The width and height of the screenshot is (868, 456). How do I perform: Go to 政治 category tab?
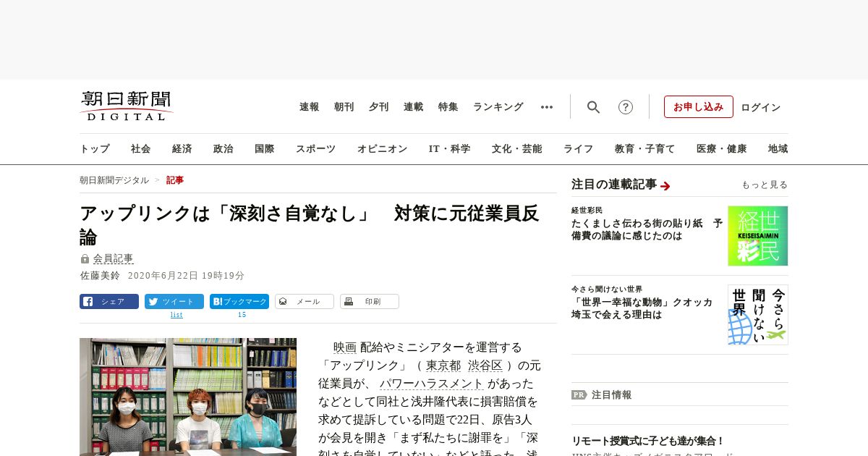coord(224,149)
